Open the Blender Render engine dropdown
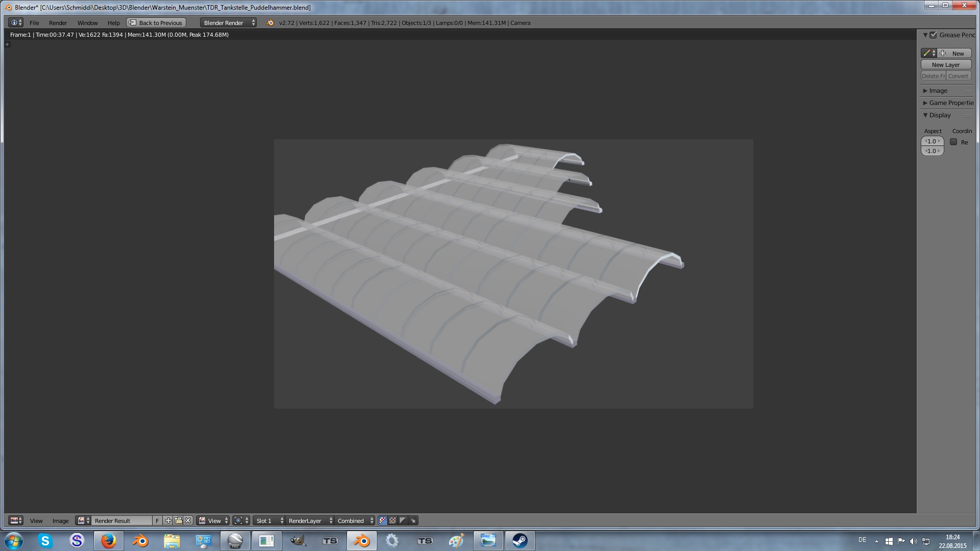980x551 pixels. pyautogui.click(x=228, y=22)
